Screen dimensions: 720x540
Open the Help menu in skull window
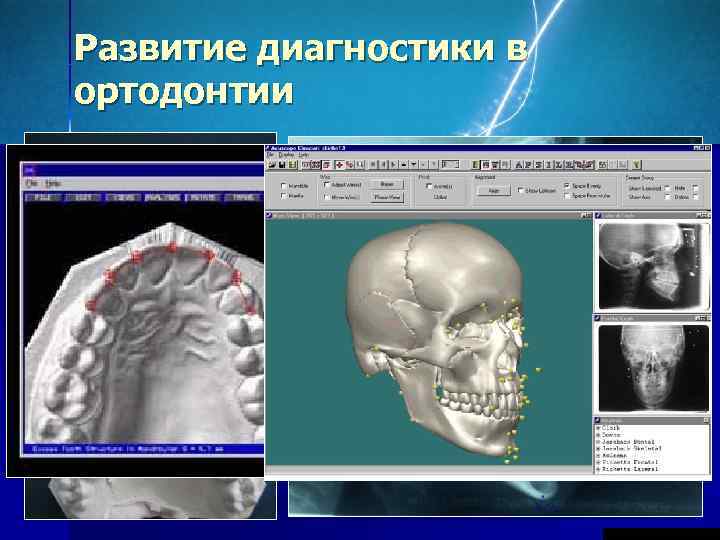click(x=304, y=155)
